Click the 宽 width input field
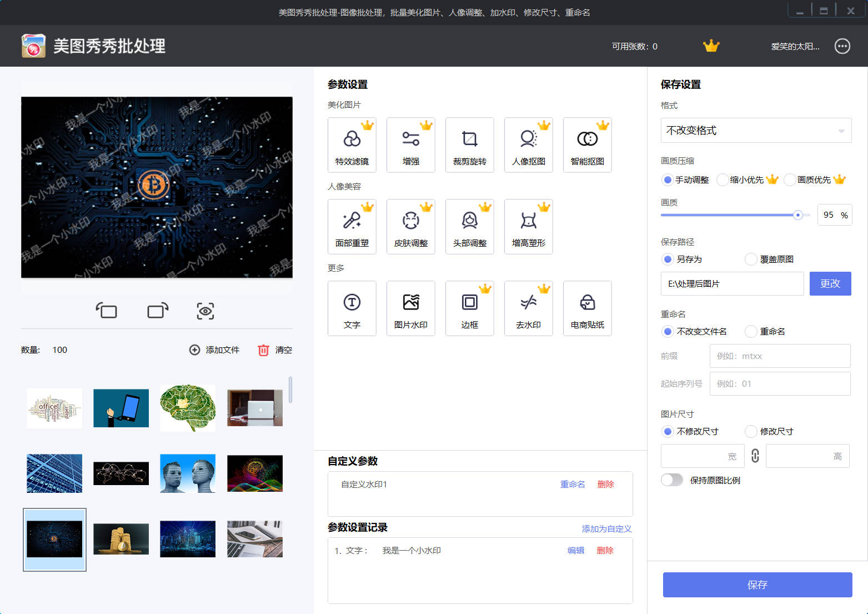The height and width of the screenshot is (614, 868). tap(703, 456)
